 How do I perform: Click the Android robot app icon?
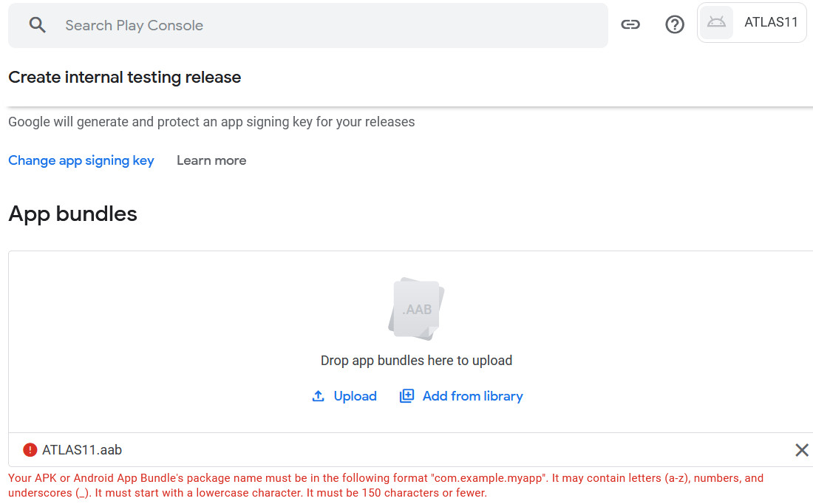[716, 22]
